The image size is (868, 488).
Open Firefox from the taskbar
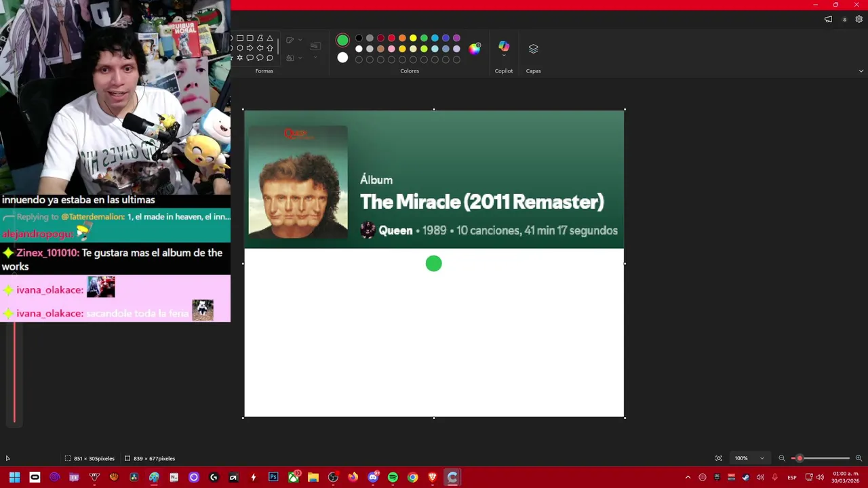pyautogui.click(x=353, y=477)
